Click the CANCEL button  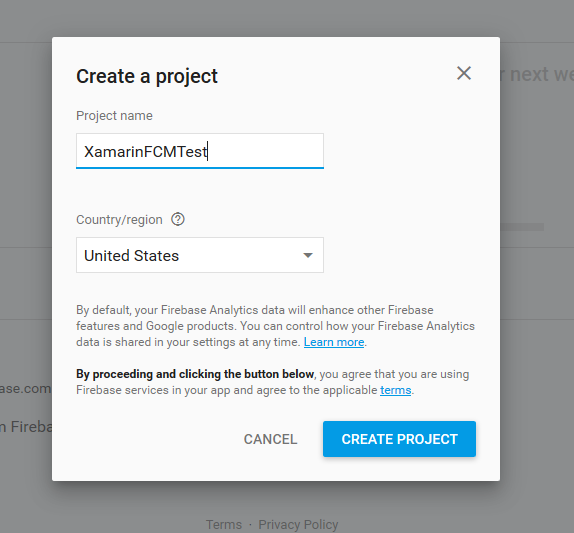[271, 439]
